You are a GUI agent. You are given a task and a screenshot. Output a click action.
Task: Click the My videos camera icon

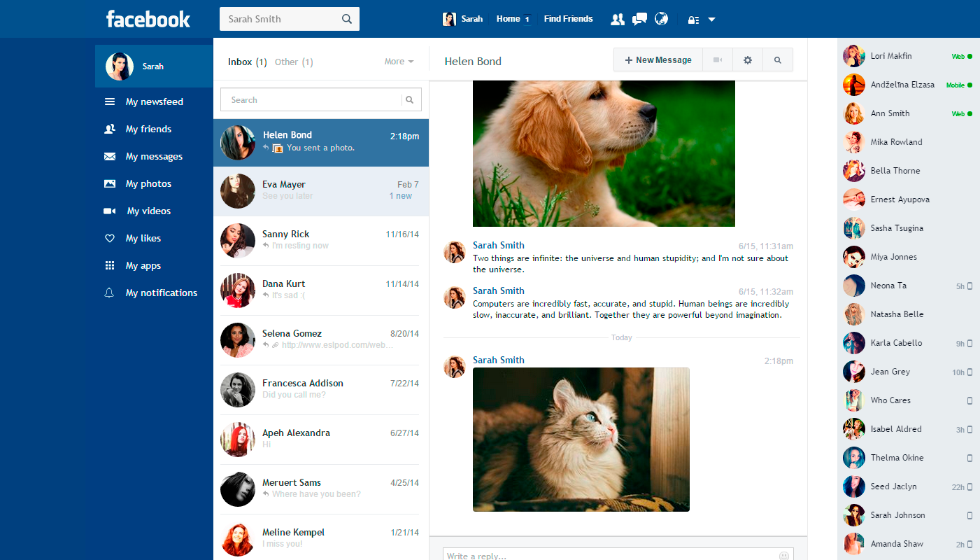(109, 211)
